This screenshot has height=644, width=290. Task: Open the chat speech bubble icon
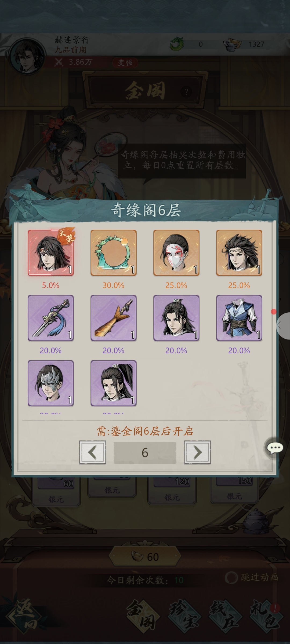(x=275, y=448)
